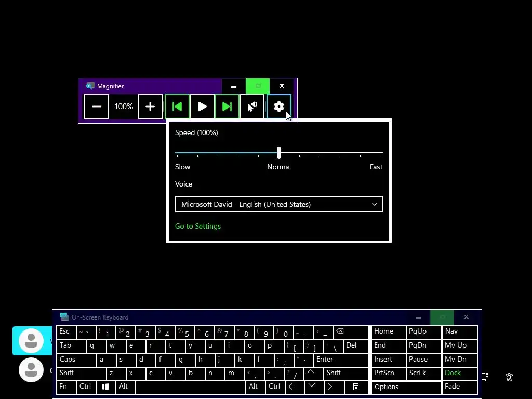
Task: Click the Nav key on keyboard
Action: click(460, 332)
